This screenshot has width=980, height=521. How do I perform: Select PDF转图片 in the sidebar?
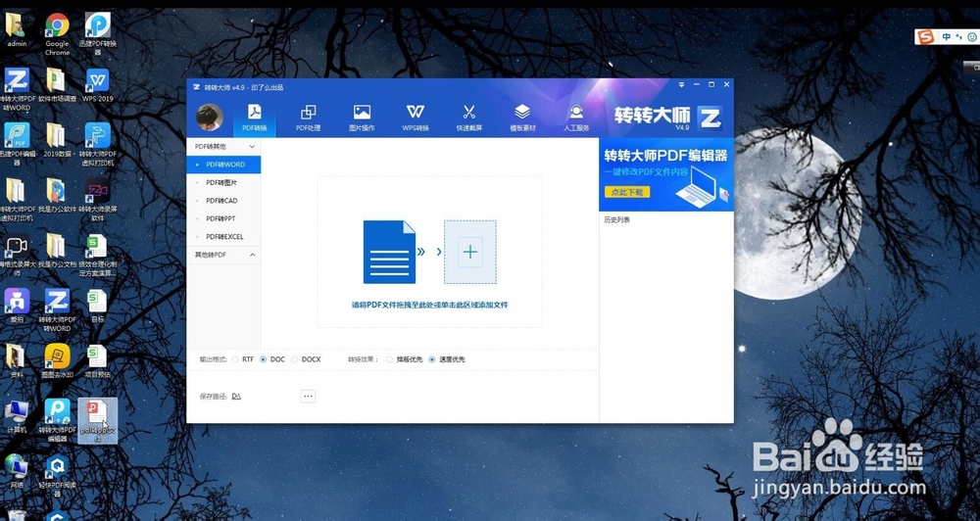tap(223, 182)
